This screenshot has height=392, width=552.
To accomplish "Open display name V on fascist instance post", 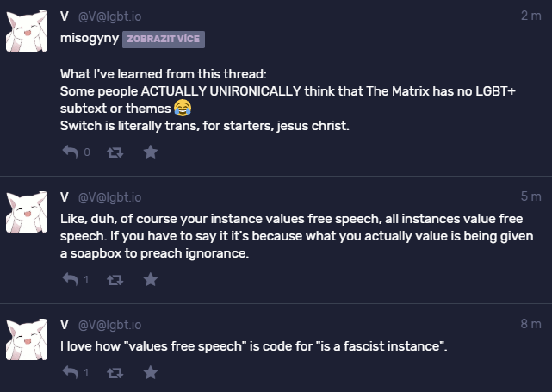I will click(x=65, y=324).
